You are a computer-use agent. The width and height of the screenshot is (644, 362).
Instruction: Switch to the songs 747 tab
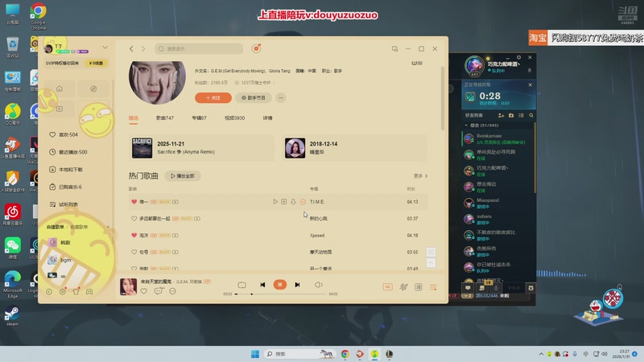point(165,117)
